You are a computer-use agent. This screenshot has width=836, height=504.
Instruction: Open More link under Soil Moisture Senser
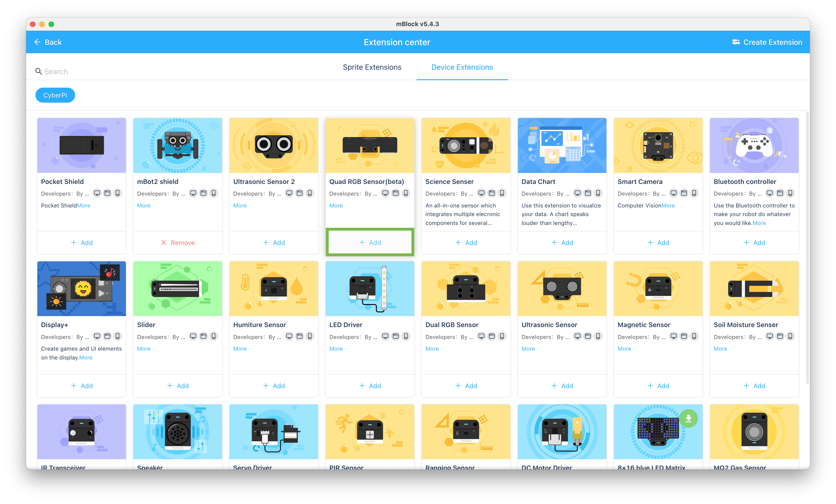click(x=720, y=349)
